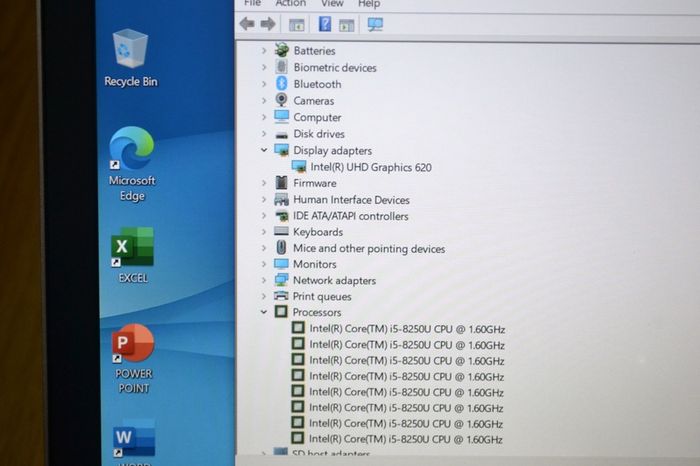Select the Print queues label
This screenshot has height=466, width=700.
click(x=322, y=296)
